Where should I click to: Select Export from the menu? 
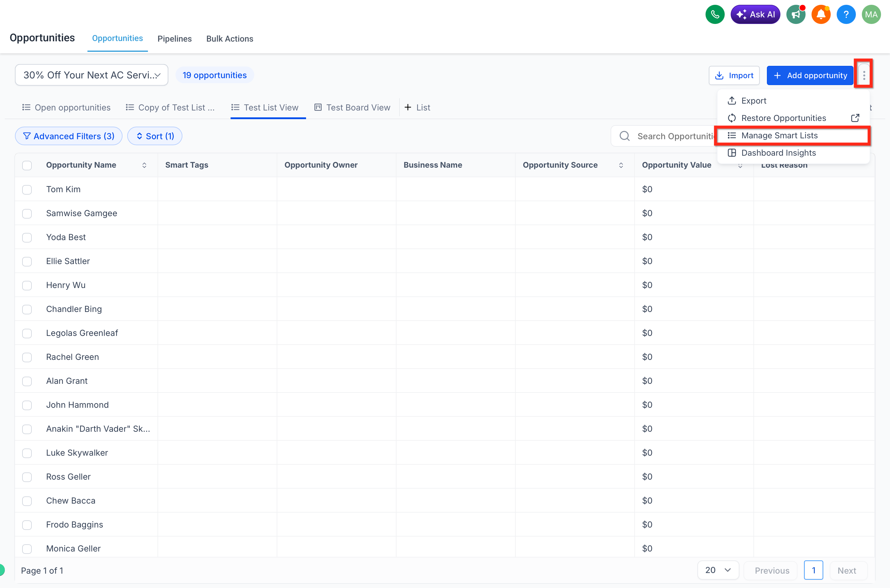click(793, 101)
